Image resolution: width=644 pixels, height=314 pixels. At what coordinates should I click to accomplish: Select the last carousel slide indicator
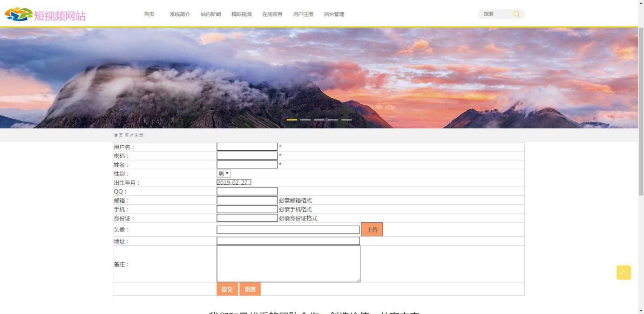coord(346,120)
